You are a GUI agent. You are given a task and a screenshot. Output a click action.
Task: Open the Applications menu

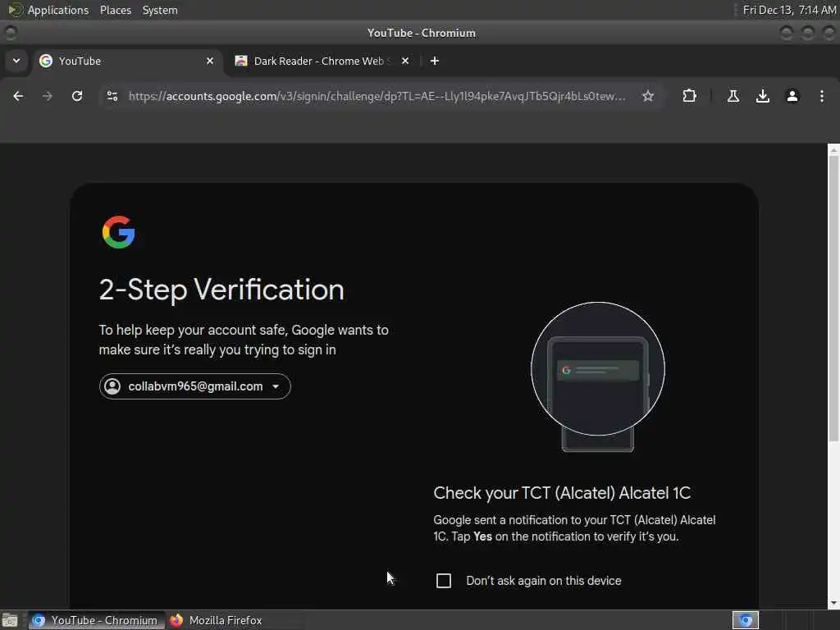tap(58, 10)
